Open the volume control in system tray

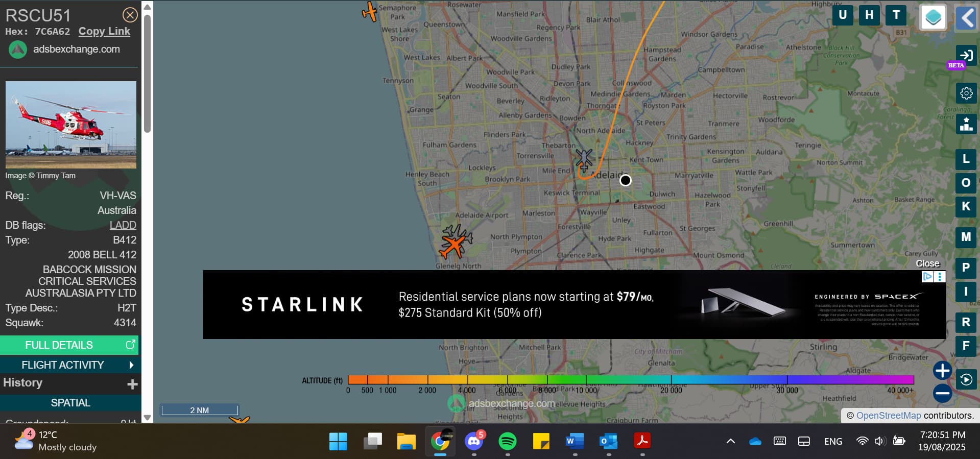tap(879, 441)
